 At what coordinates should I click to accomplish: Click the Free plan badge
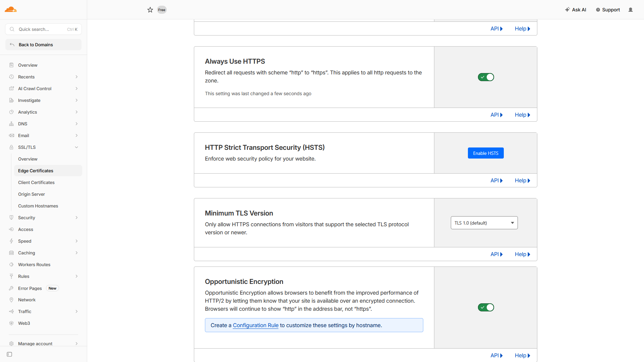point(162,10)
